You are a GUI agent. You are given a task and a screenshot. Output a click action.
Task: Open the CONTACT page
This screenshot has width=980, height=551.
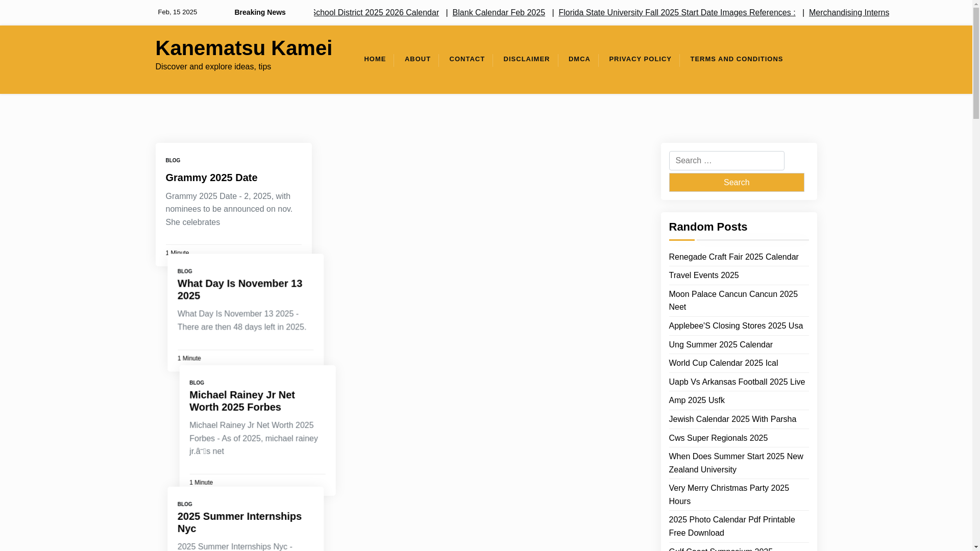(467, 59)
